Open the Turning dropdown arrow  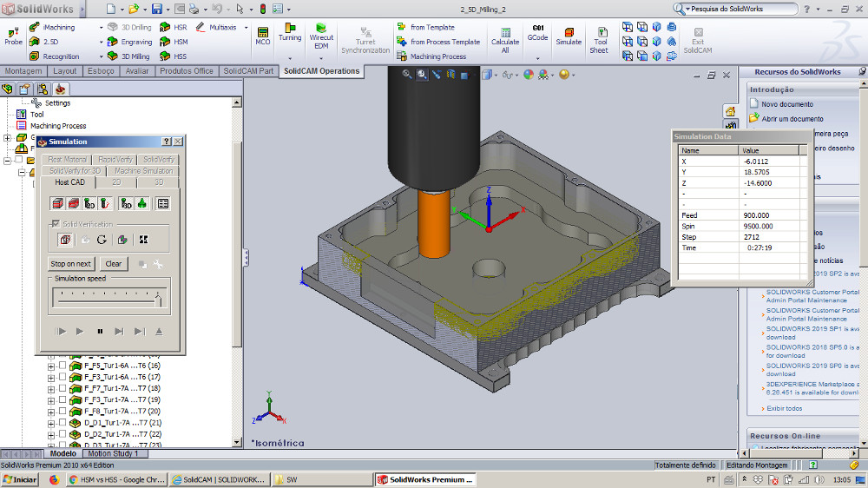pos(290,57)
